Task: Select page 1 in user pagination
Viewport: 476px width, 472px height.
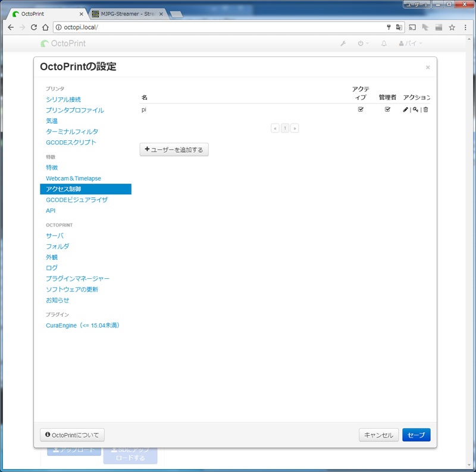Action: pos(285,128)
